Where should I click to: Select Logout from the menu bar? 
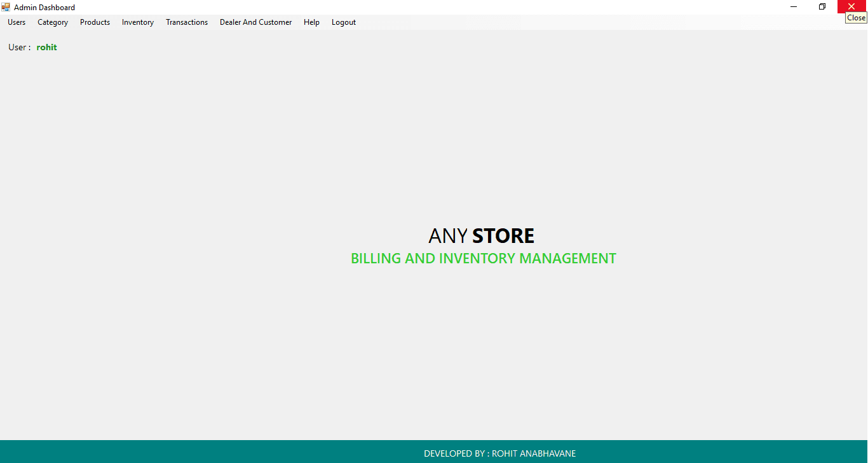coord(343,22)
